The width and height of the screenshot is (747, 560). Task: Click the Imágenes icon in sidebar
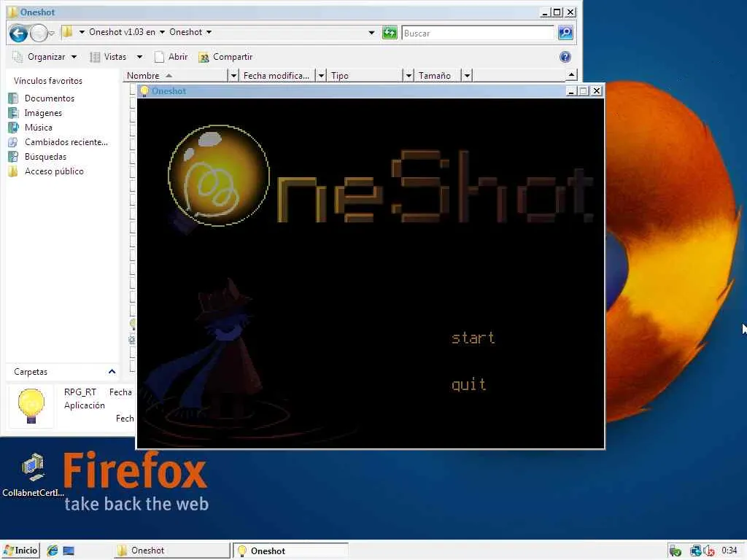coord(13,113)
